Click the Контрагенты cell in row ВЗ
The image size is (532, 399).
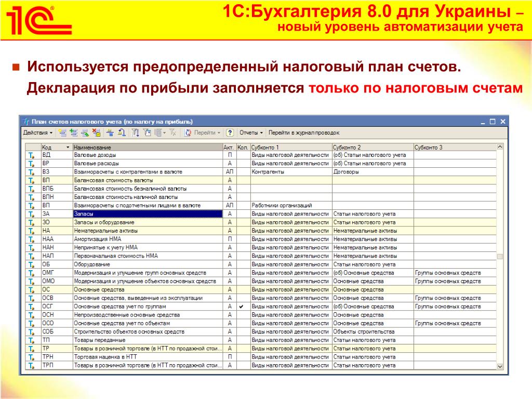[291, 171]
